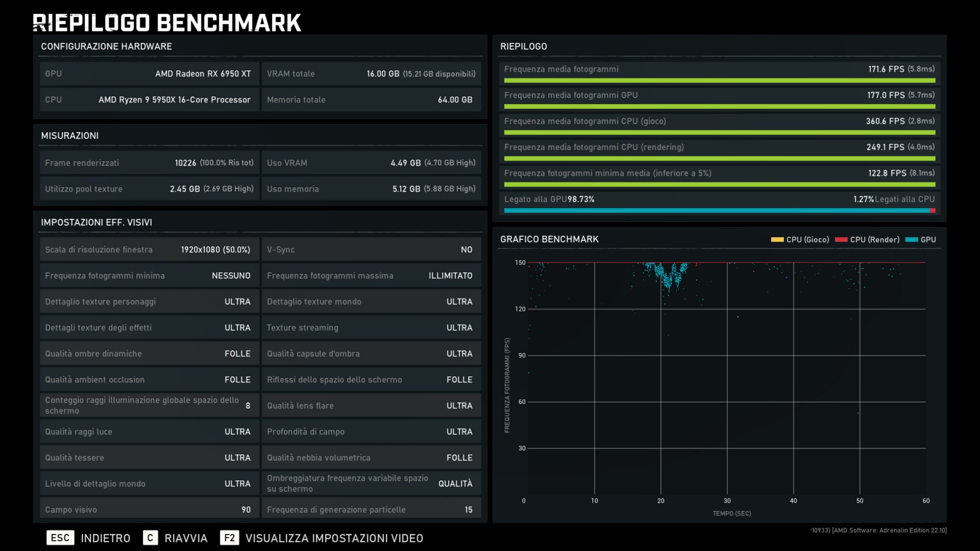Select Scala di risoluzione finestra row
Screen dimensions: 980x551
point(149,249)
